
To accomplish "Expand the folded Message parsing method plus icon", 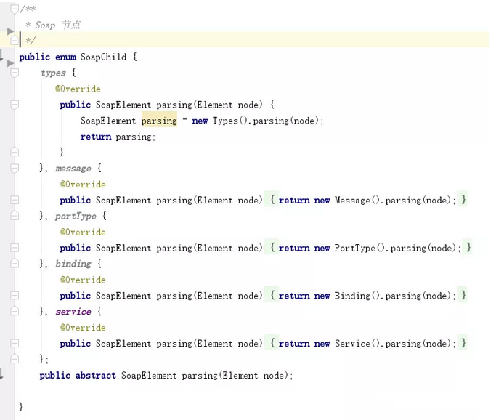I will point(15,200).
